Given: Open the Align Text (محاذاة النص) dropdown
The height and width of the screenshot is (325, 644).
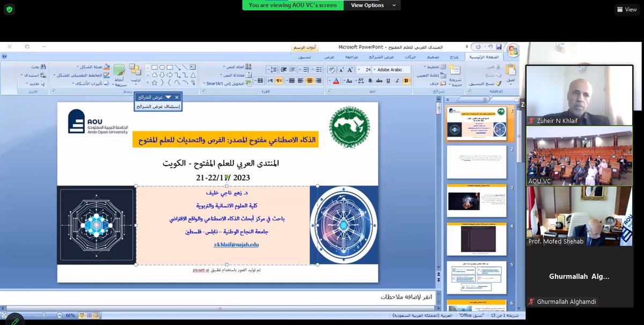Looking at the screenshot, I should [x=236, y=75].
